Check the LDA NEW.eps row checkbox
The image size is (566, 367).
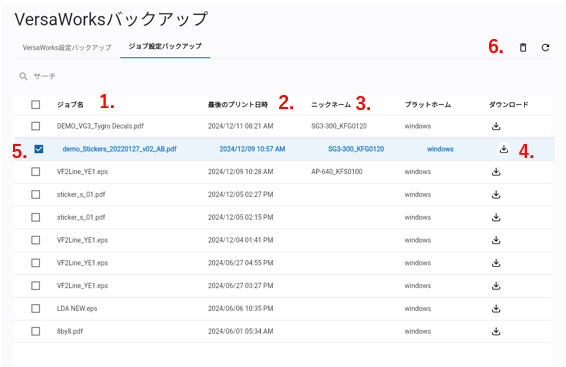(35, 309)
